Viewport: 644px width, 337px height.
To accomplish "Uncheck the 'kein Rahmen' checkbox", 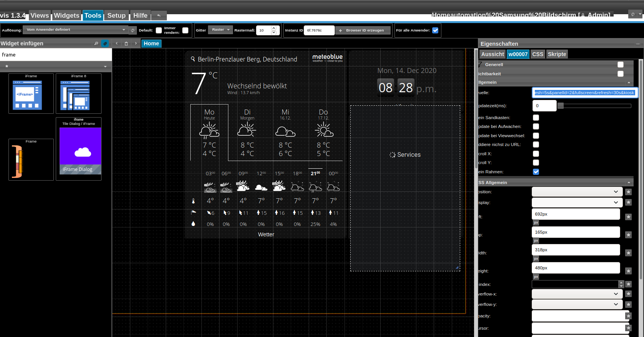I will pos(536,172).
